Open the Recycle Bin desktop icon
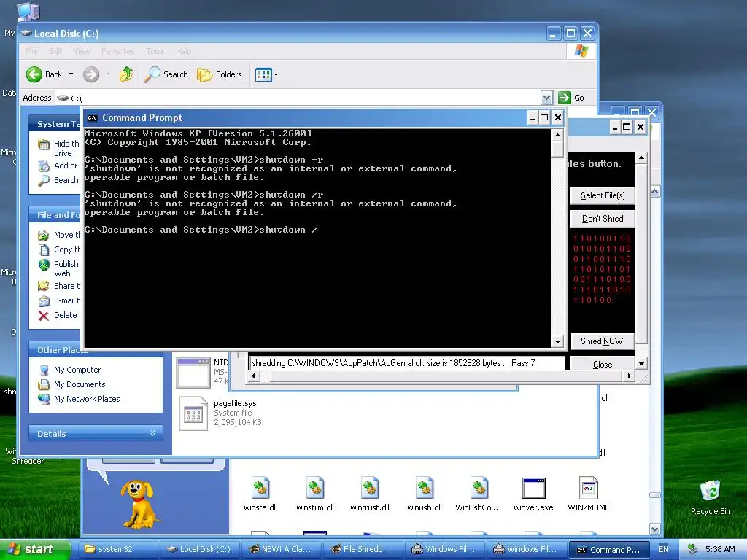This screenshot has width=747, height=560. point(711,497)
